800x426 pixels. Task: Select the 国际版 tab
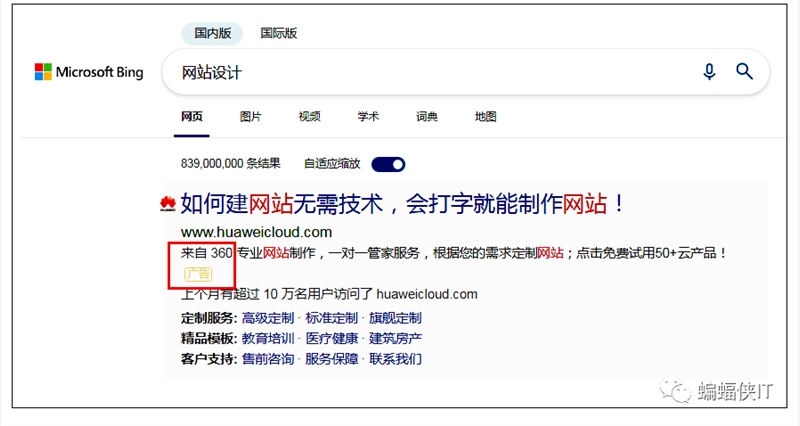pos(279,33)
